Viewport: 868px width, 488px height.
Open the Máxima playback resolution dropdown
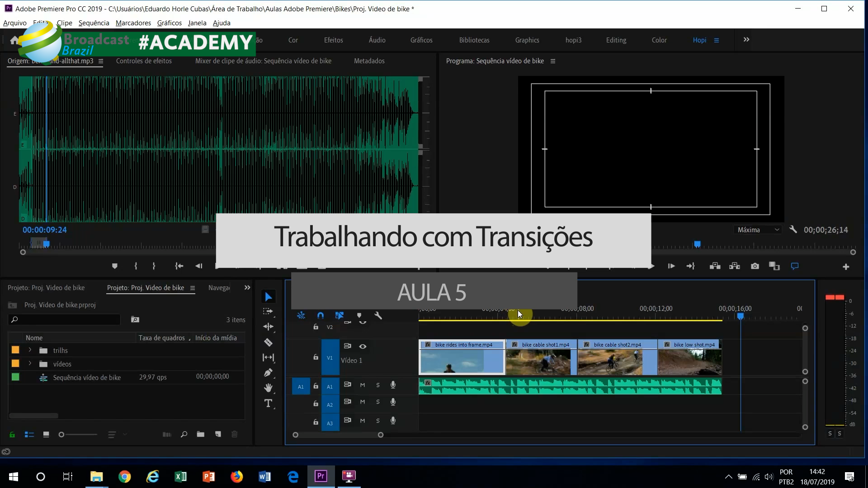[x=758, y=230]
